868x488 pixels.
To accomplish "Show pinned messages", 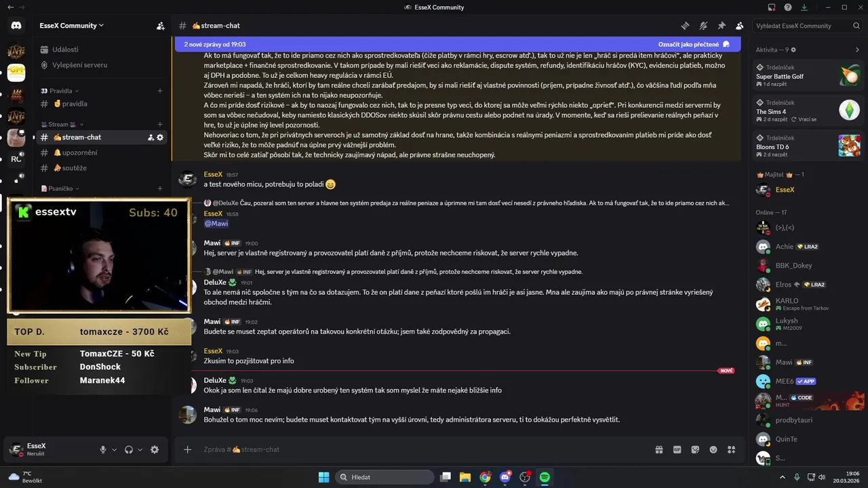I will tap(722, 26).
